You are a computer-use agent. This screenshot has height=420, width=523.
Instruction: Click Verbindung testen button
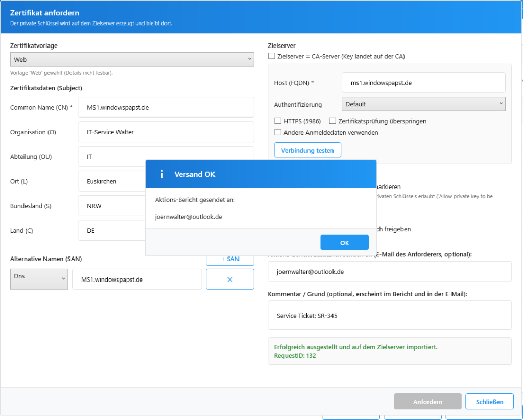tap(307, 150)
